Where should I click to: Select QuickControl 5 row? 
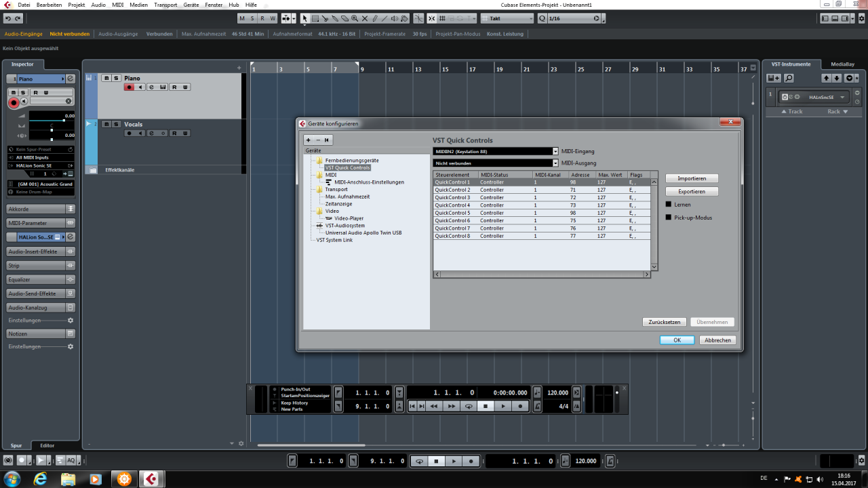[x=541, y=213]
